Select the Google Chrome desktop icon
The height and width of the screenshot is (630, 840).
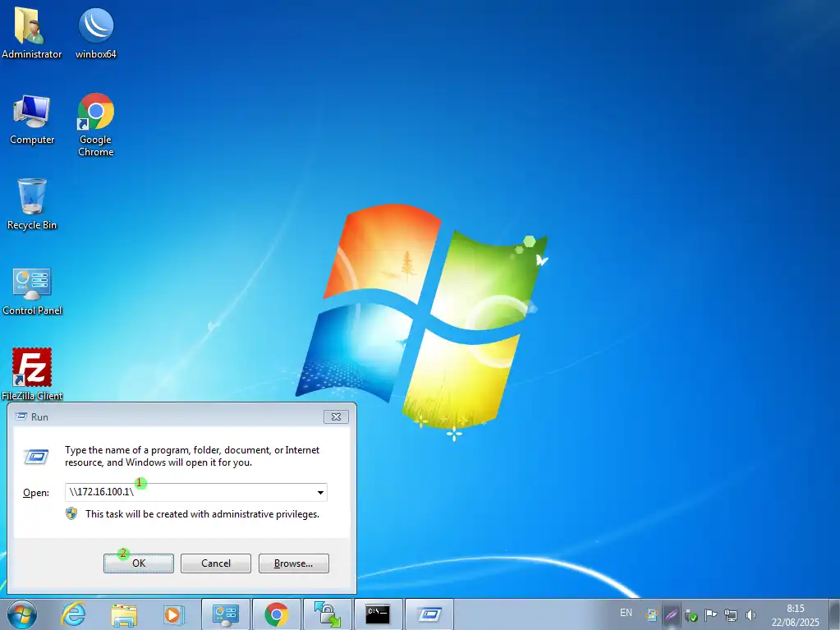click(96, 113)
